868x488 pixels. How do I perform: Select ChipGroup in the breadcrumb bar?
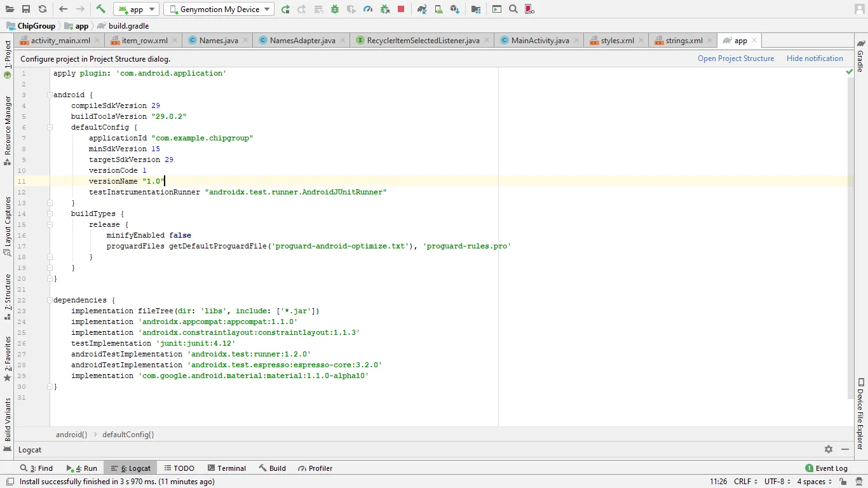[x=31, y=26]
